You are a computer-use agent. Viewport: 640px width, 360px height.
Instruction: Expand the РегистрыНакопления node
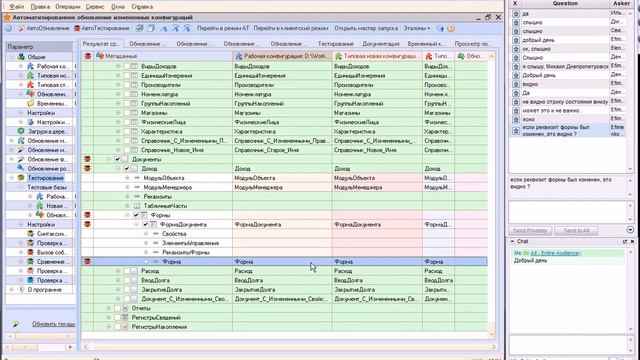109,327
